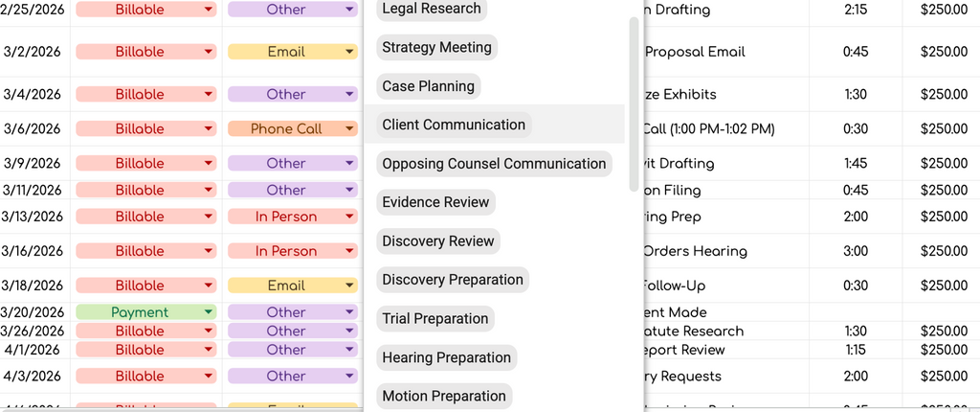Select the 4/1/2026 date cell
The image size is (980, 412).
[34, 350]
